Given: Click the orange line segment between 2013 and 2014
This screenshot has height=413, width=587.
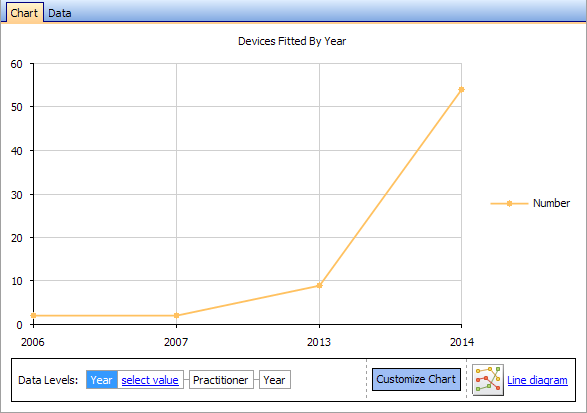Looking at the screenshot, I should (x=390, y=187).
